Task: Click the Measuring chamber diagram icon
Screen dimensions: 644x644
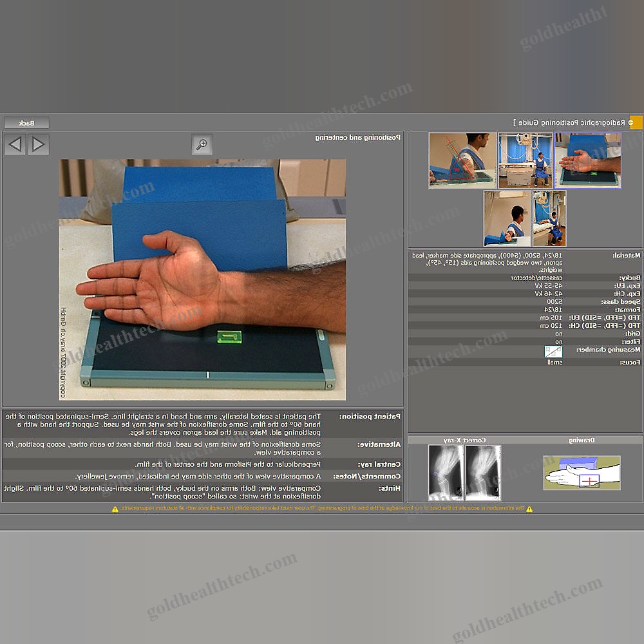Action: 553,352
